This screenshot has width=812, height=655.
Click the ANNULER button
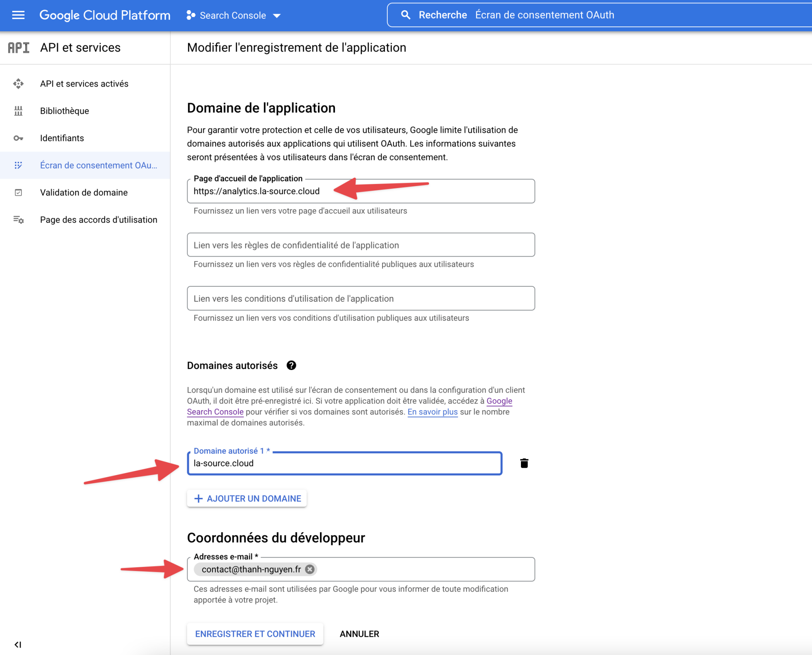359,634
